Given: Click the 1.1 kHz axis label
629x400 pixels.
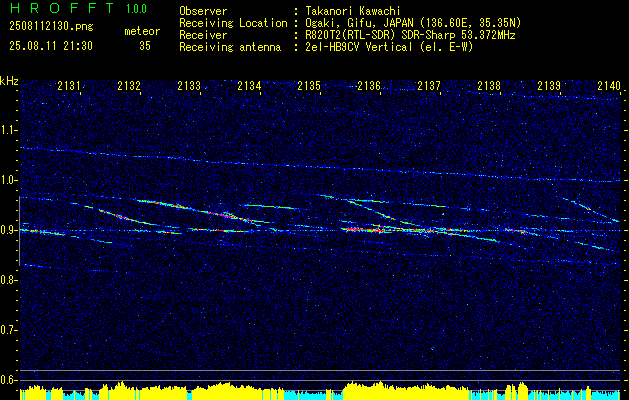Looking at the screenshot, I should click(8, 130).
